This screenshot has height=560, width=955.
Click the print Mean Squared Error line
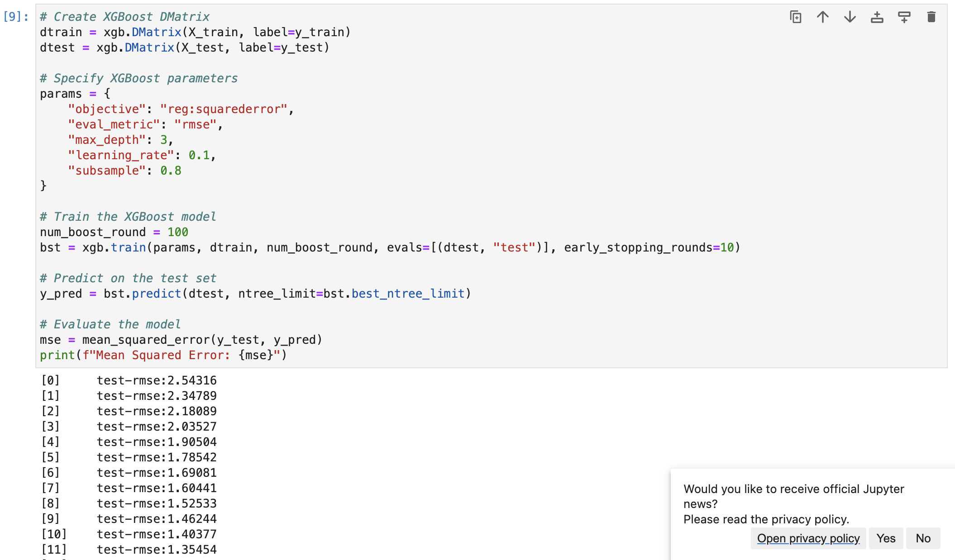click(163, 355)
